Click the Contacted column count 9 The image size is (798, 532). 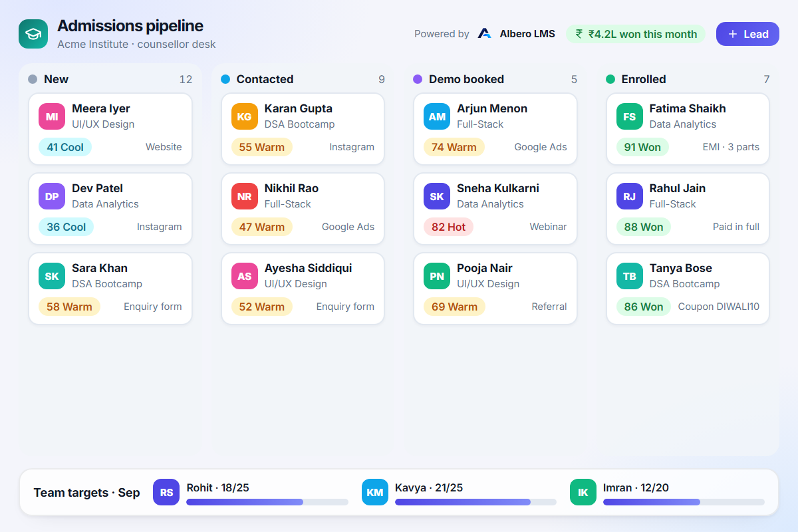pos(382,79)
